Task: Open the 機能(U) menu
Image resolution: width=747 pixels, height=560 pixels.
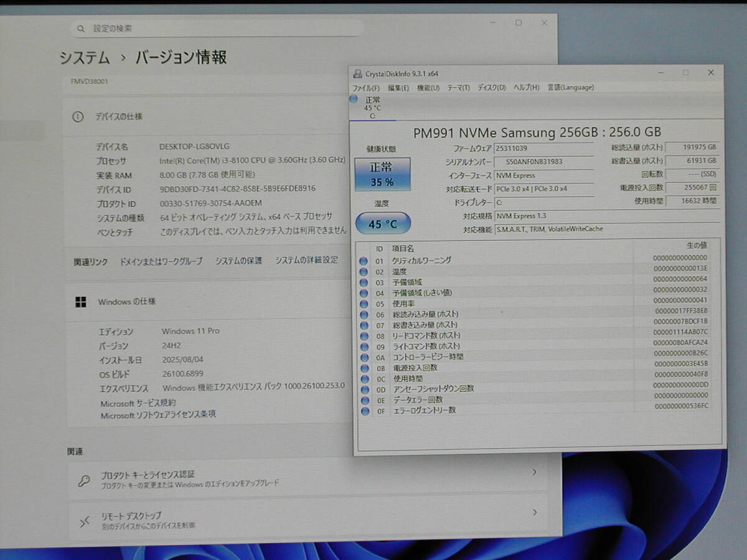Action: [428, 88]
